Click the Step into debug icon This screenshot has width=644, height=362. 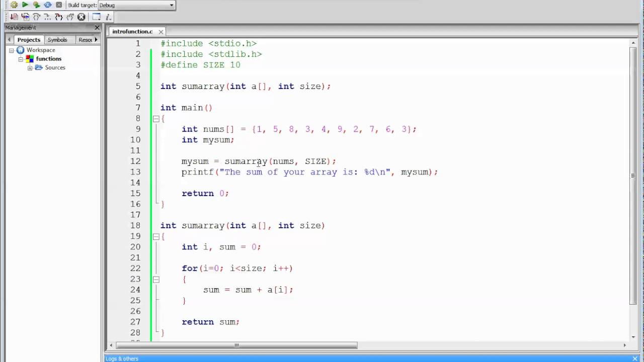[36, 17]
